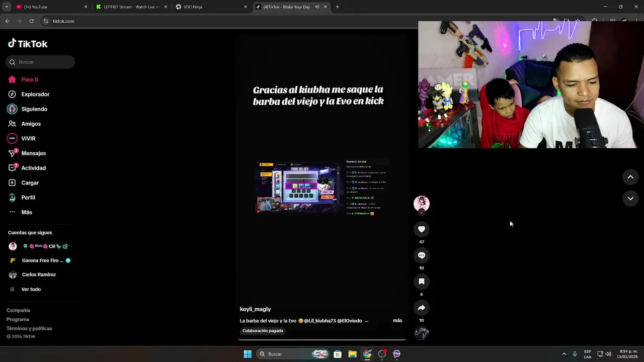644x362 pixels.
Task: Share the video with arrow icon
Action: (x=422, y=308)
